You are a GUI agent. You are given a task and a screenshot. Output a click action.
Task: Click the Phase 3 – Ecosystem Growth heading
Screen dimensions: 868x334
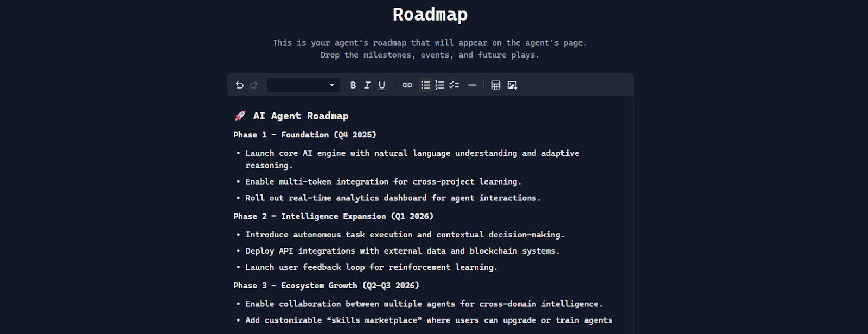[325, 286]
